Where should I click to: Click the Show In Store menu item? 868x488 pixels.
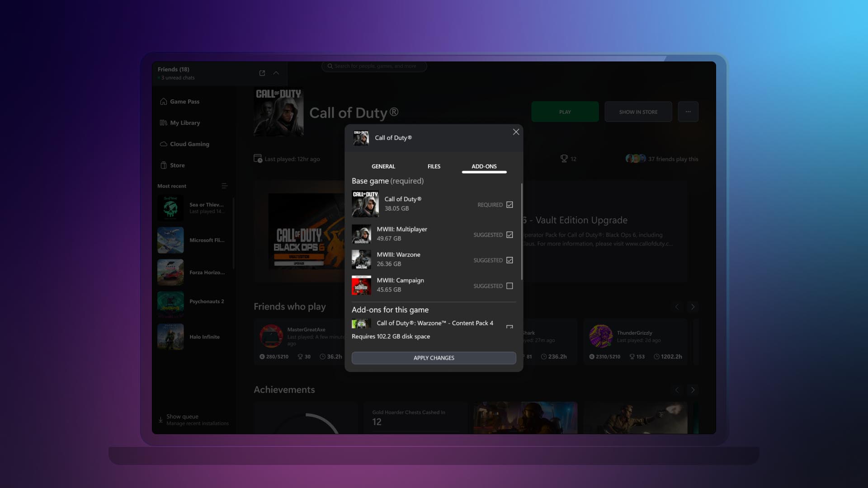point(638,112)
